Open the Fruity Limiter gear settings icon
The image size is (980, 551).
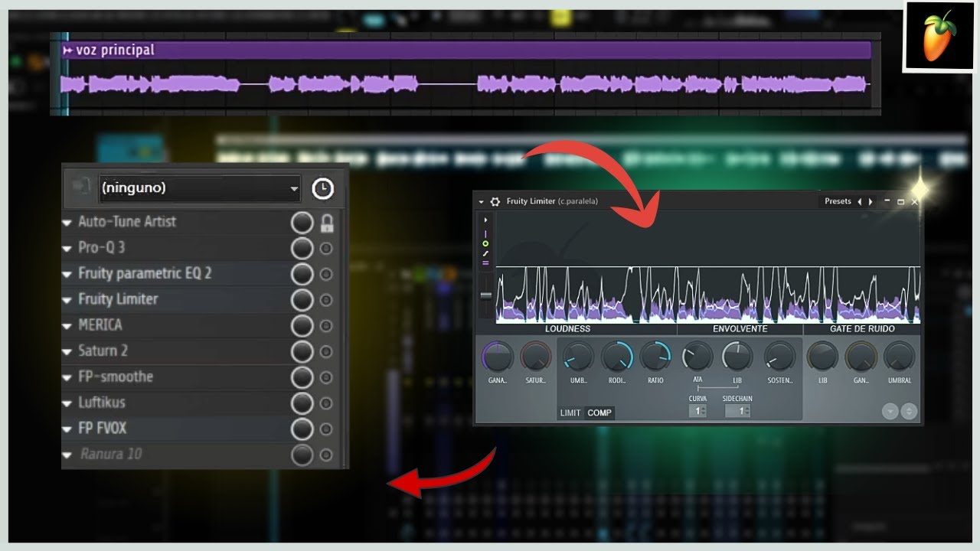click(495, 201)
